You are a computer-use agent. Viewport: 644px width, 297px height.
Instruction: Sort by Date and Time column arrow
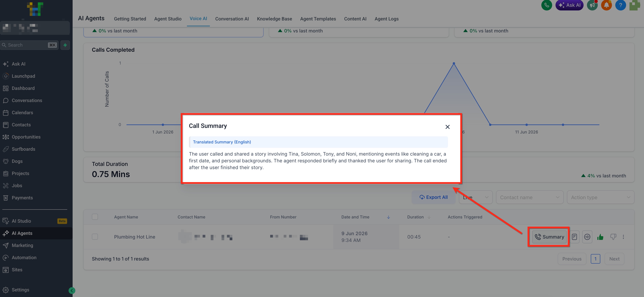[388, 217]
